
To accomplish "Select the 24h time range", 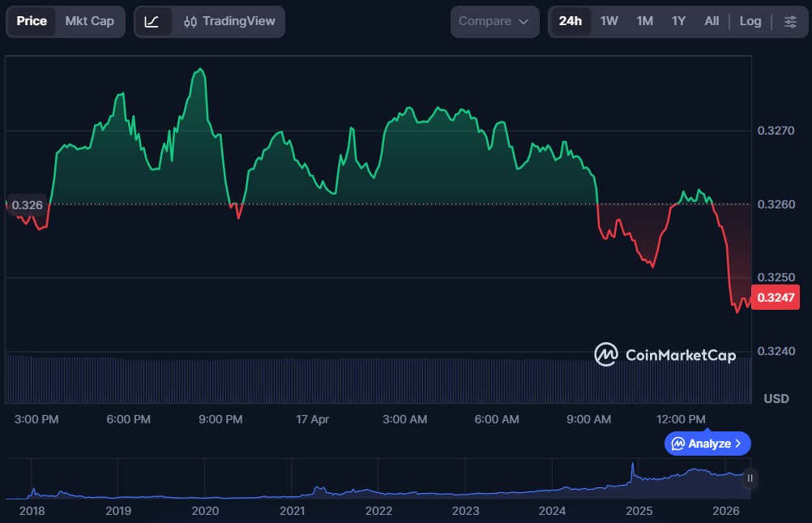I will click(570, 22).
